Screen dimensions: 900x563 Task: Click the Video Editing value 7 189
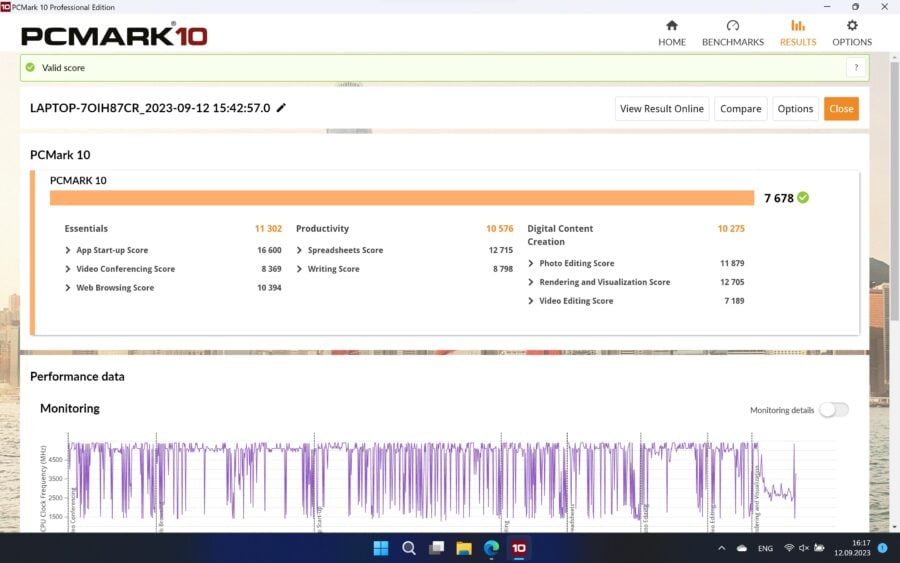[x=734, y=301]
